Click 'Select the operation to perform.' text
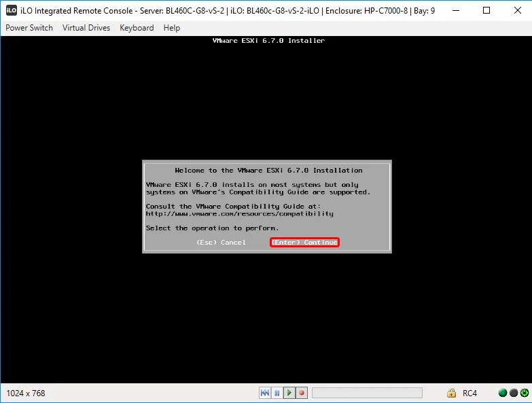 point(213,228)
